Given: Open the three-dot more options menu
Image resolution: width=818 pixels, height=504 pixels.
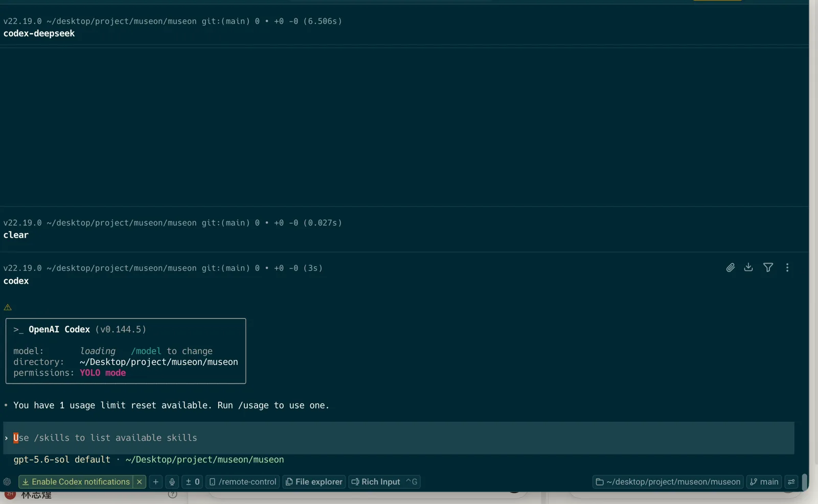Looking at the screenshot, I should click(x=787, y=267).
